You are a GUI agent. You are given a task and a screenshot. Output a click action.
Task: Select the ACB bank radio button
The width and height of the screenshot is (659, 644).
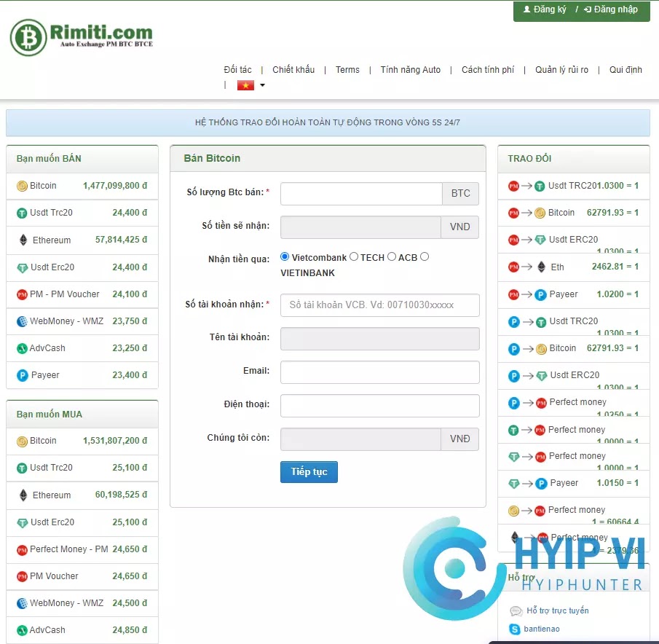click(392, 256)
